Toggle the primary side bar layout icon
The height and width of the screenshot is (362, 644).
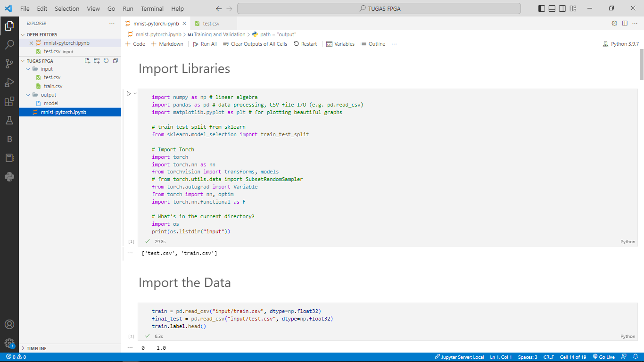click(542, 8)
